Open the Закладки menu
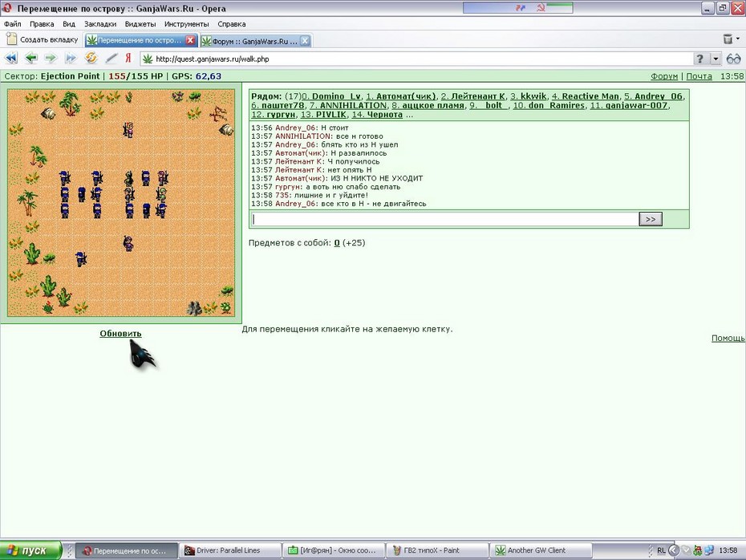Viewport: 746px width, 560px height. [x=100, y=24]
